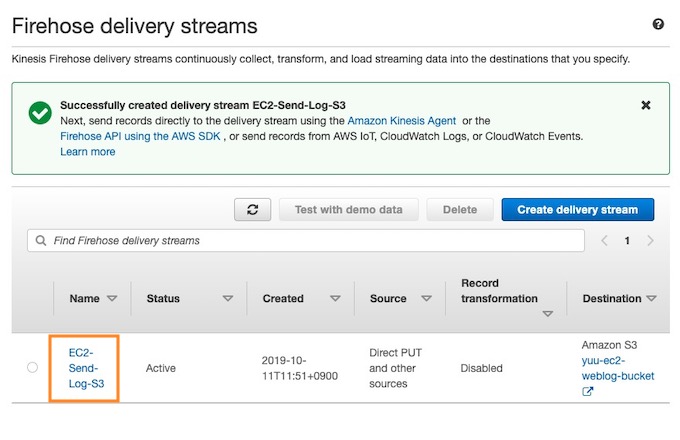
Task: Click the Disabled record transformation cell
Action: click(481, 368)
